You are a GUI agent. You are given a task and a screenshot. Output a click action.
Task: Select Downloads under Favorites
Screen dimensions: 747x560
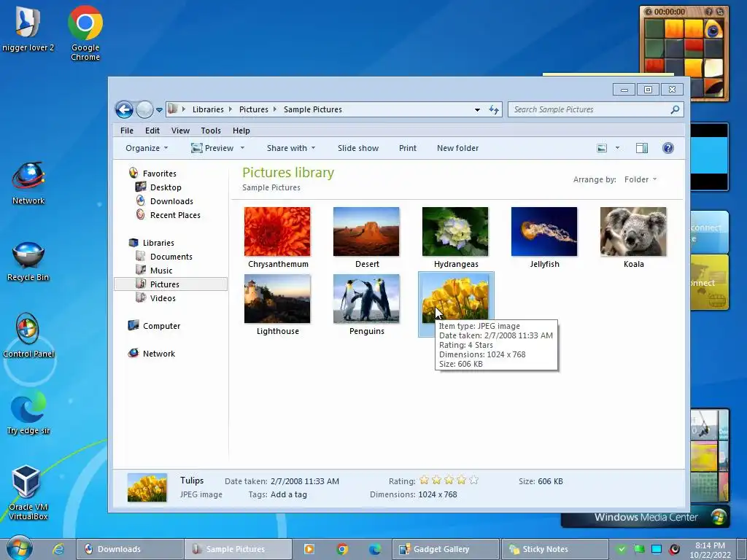[171, 201]
